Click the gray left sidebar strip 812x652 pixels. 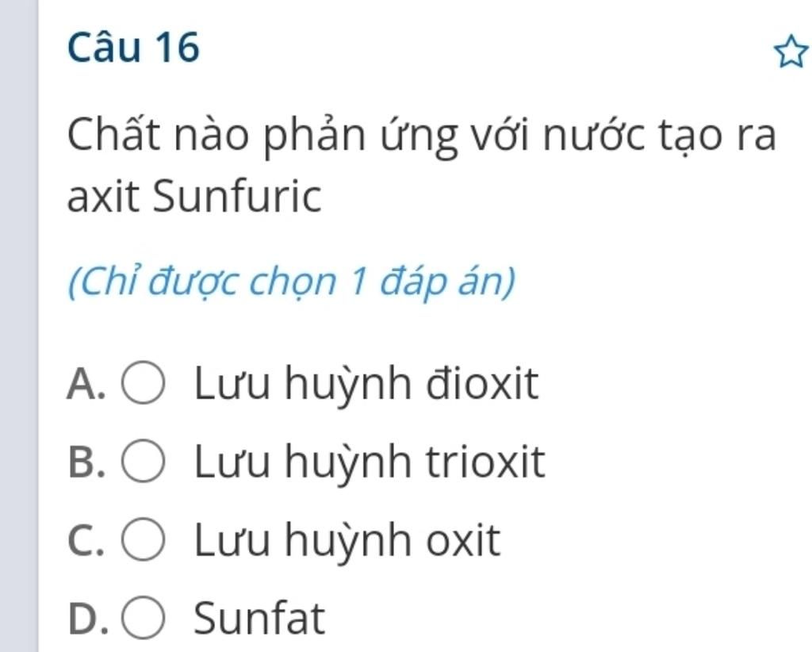19,326
